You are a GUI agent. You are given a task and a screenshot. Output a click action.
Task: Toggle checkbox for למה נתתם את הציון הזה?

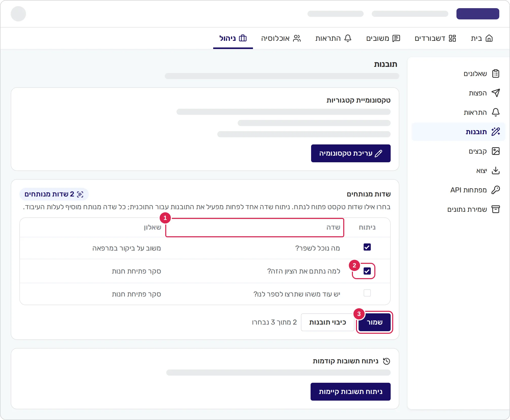pos(367,271)
